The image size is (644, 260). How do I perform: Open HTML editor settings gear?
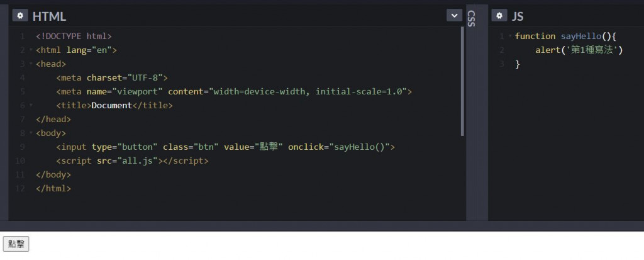(19, 16)
